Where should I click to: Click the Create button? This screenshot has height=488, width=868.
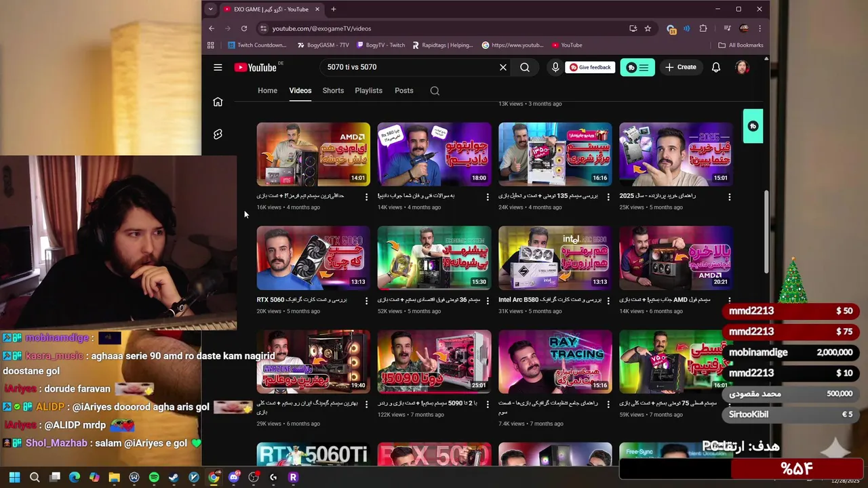click(x=681, y=67)
